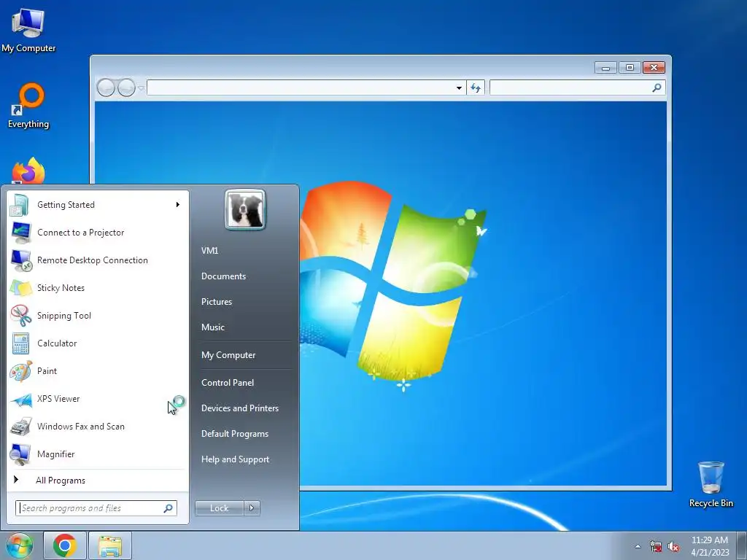747x560 pixels.
Task: Open the Getting Started icon in Start menu
Action: 20,205
